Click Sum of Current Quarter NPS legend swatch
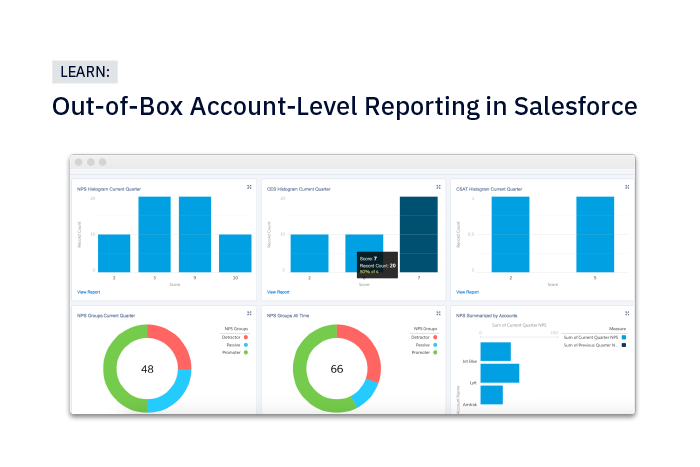The width and height of the screenshot is (700, 467). [623, 337]
